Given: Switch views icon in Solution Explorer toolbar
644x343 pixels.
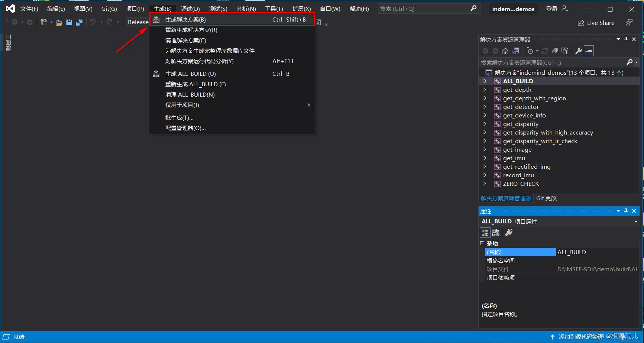Looking at the screenshot, I should coord(516,51).
